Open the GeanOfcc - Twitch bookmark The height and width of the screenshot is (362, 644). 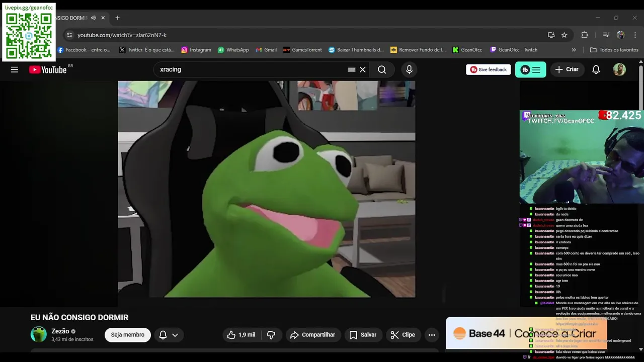(514, 50)
